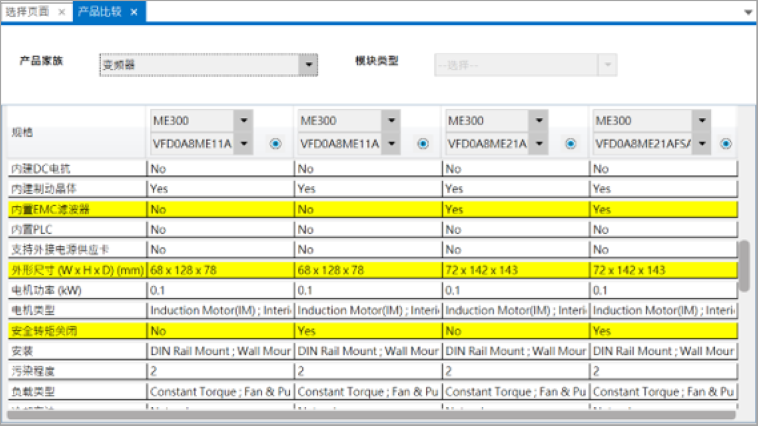Click the 外形尺寸 (W x H x D) row label

[x=75, y=270]
